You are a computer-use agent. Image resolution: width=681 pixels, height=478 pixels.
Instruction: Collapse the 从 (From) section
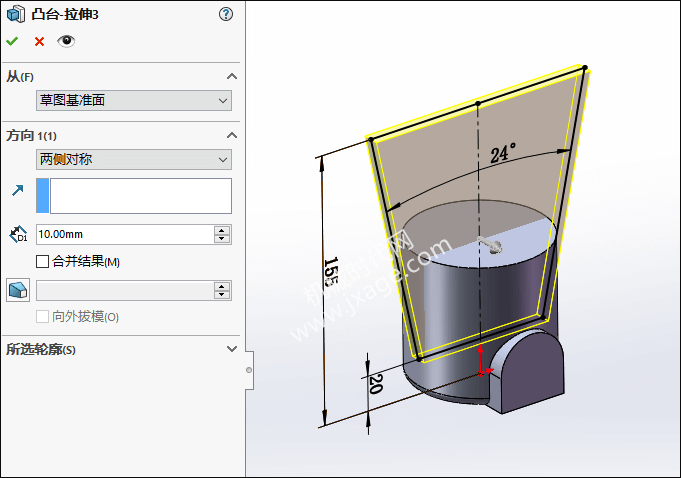[x=232, y=77]
